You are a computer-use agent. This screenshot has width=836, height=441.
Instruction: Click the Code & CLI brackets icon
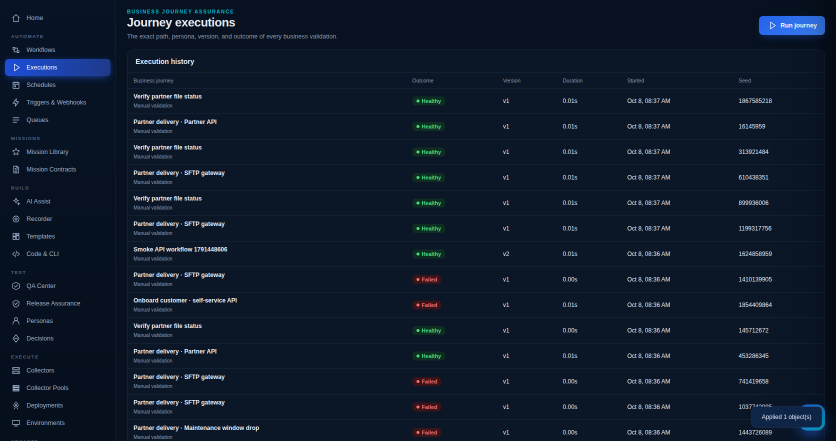click(16, 254)
